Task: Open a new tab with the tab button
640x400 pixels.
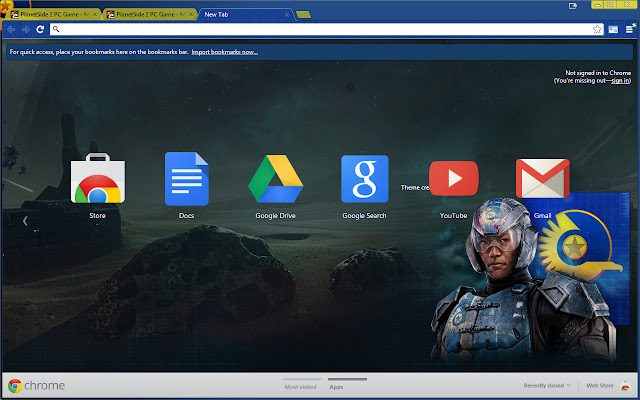Action: (303, 15)
